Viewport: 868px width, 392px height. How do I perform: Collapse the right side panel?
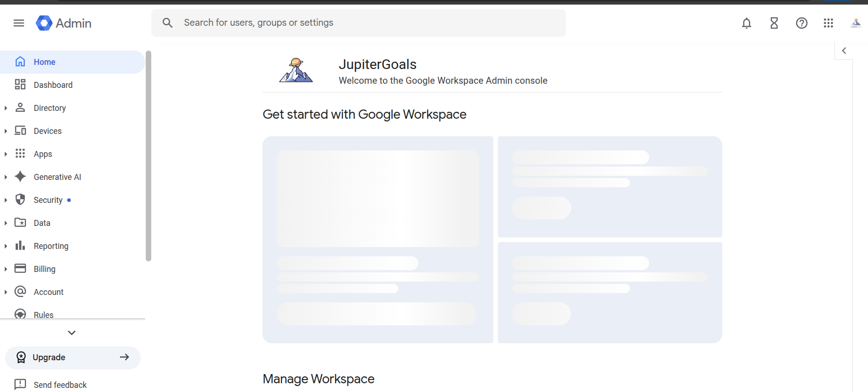844,51
